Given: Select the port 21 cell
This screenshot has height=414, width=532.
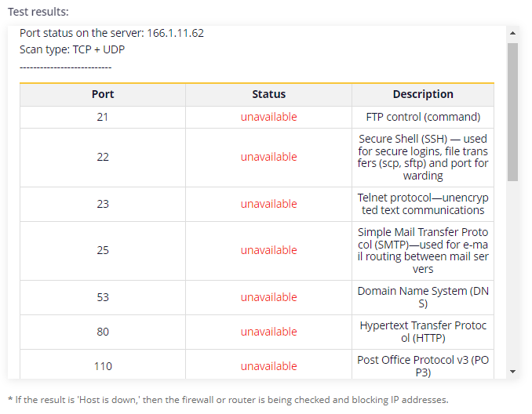Looking at the screenshot, I should pos(103,117).
